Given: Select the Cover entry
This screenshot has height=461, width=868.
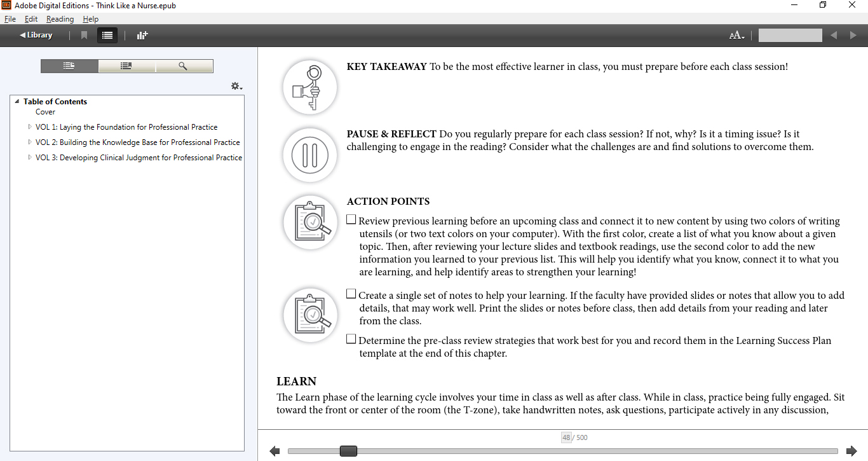Looking at the screenshot, I should click(x=46, y=112).
